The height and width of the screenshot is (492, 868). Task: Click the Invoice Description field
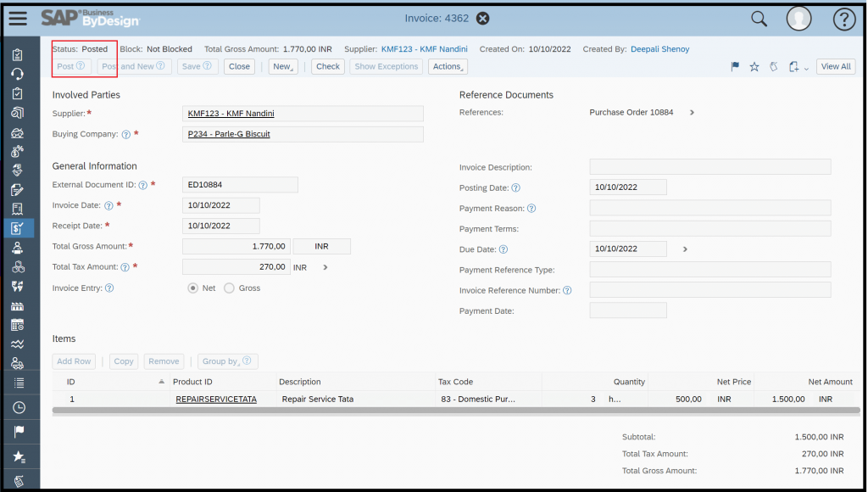pos(710,167)
